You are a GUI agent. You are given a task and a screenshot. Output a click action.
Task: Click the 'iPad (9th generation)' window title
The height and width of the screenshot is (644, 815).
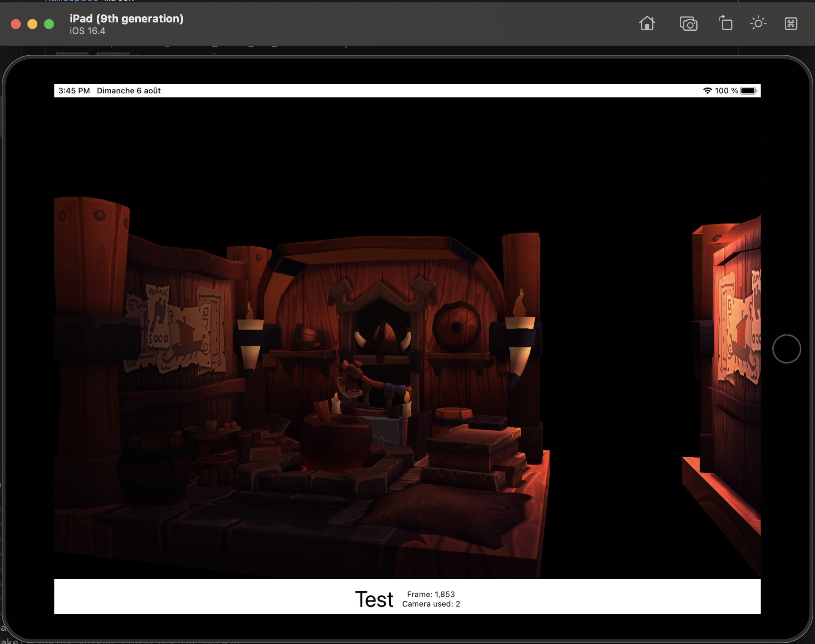[x=127, y=19]
